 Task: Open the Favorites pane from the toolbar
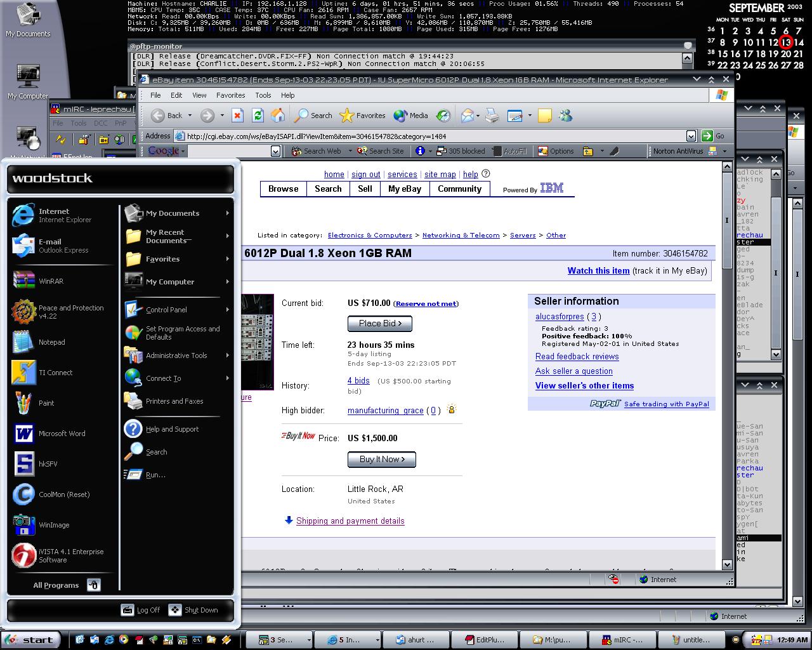click(363, 116)
